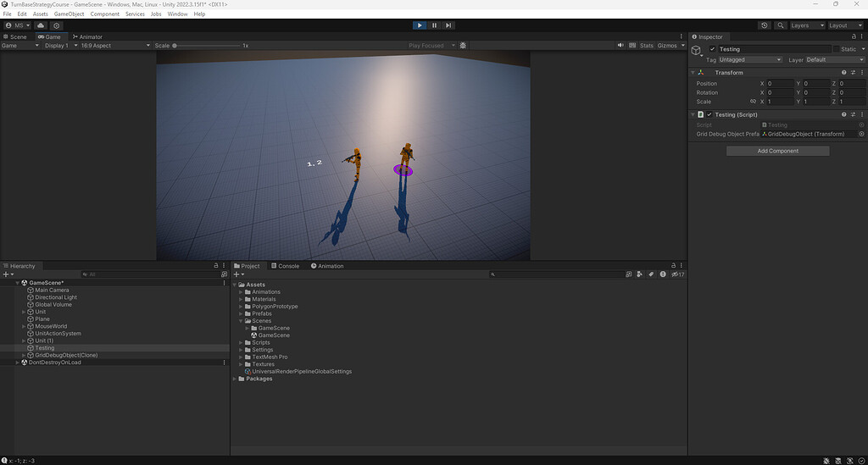Image resolution: width=868 pixels, height=465 pixels.
Task: Open the Inspector panel kebab menu
Action: pos(861,36)
